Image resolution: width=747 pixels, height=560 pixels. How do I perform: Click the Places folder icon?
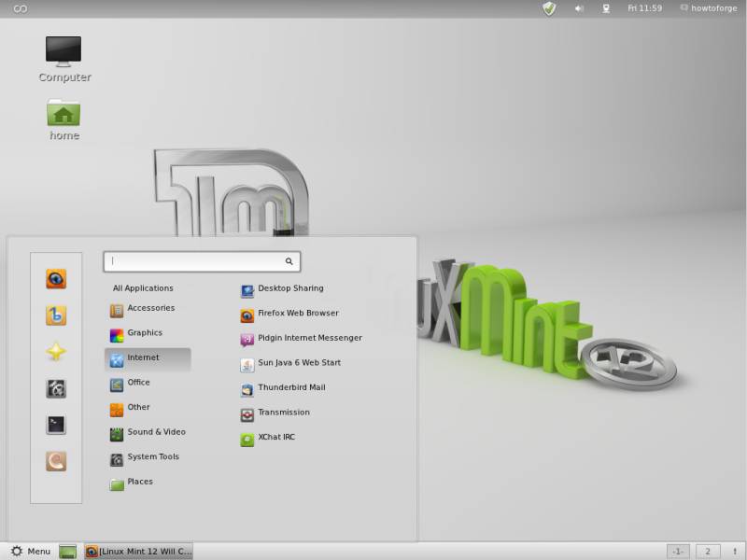point(117,484)
